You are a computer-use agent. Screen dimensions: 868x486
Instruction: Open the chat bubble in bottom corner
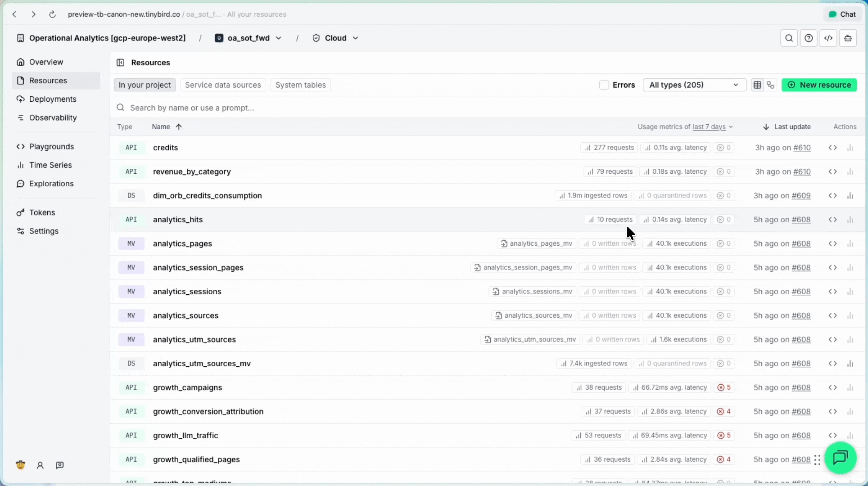click(840, 458)
